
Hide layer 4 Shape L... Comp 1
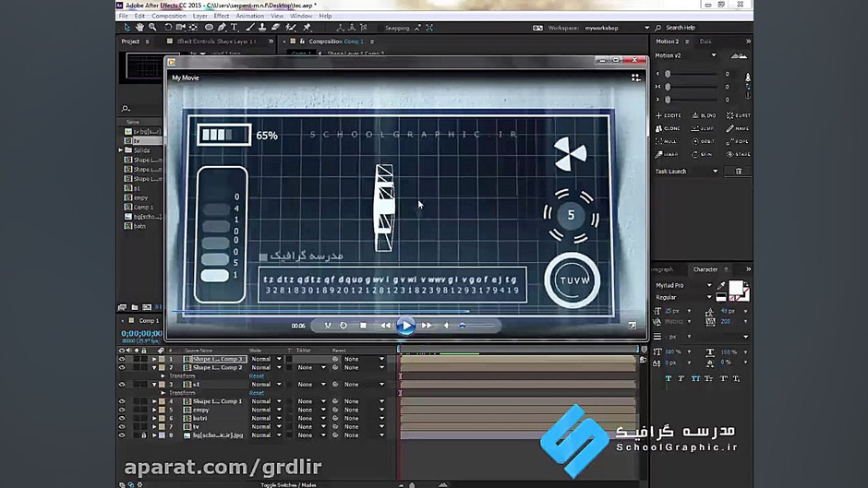tap(122, 401)
